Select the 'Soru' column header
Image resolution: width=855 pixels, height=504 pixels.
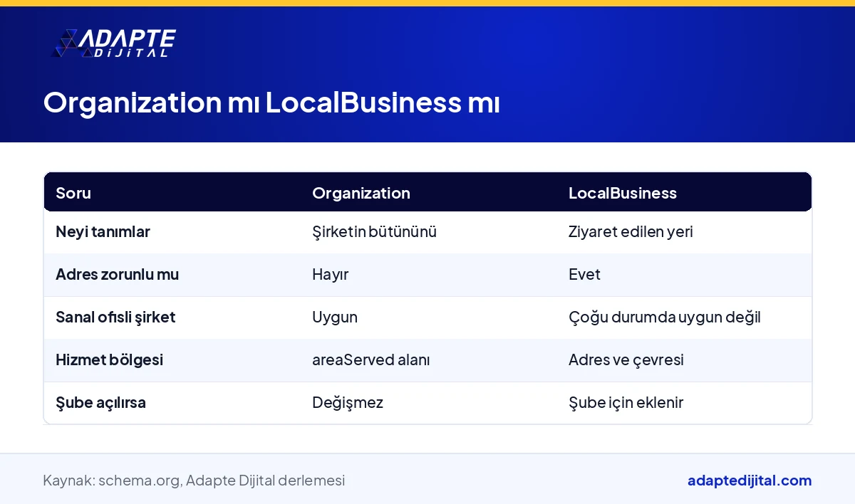pos(73,193)
